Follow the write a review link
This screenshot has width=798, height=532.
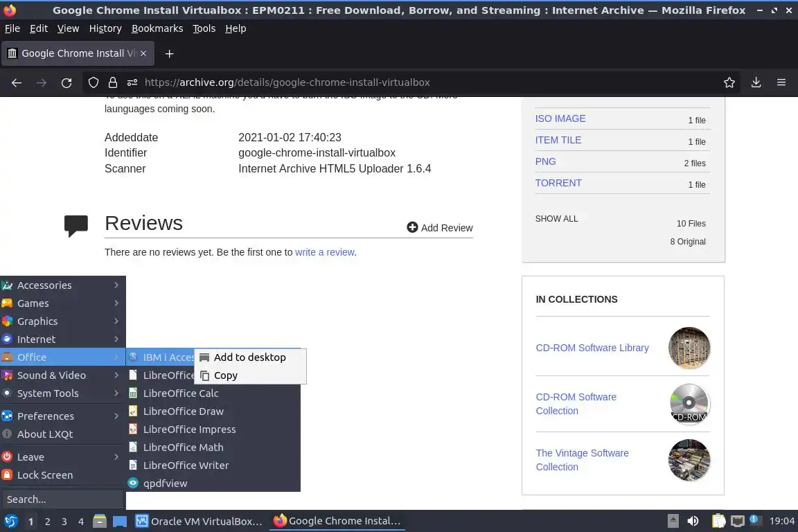[x=325, y=252]
